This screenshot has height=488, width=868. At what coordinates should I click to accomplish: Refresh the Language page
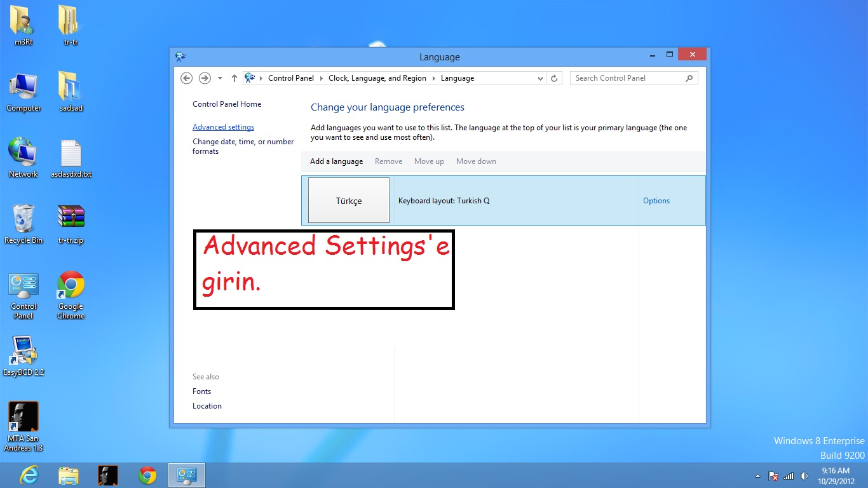(554, 78)
